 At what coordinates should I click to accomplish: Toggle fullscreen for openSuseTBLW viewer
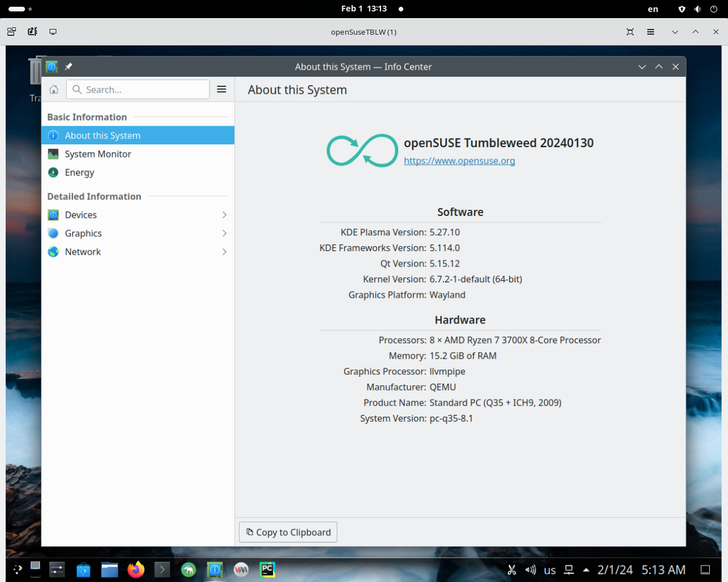point(630,32)
